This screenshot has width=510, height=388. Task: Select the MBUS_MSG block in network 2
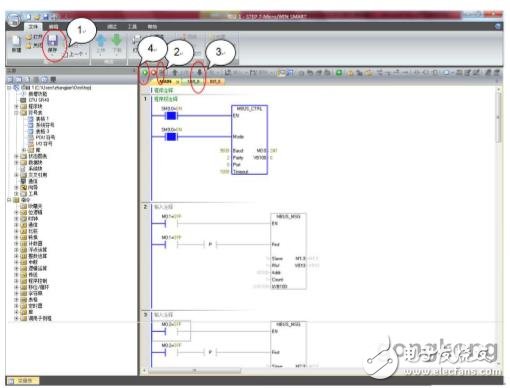pos(288,251)
